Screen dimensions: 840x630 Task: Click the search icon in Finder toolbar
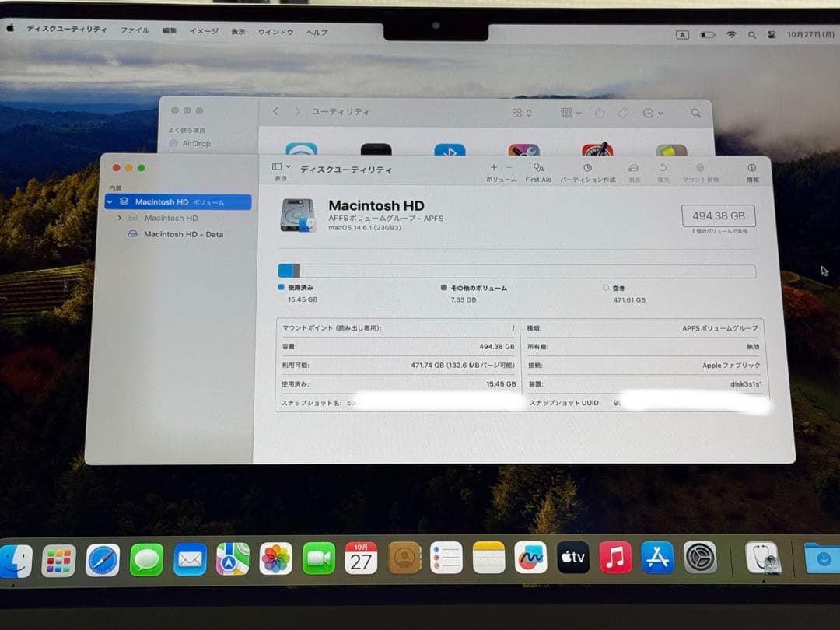pos(695,113)
